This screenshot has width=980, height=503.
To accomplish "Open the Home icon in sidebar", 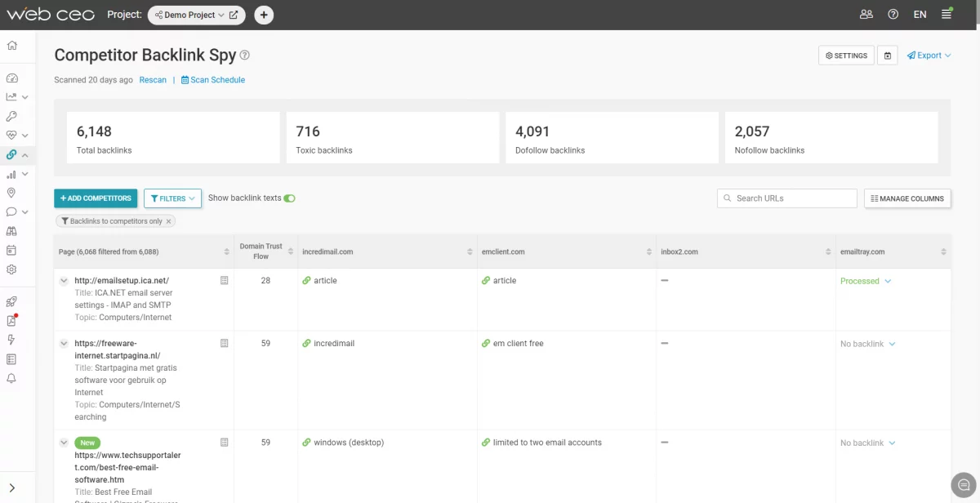I will click(x=11, y=46).
